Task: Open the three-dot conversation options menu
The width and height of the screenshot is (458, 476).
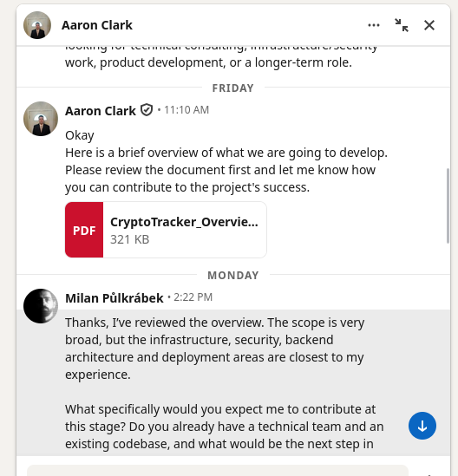Action: tap(374, 25)
